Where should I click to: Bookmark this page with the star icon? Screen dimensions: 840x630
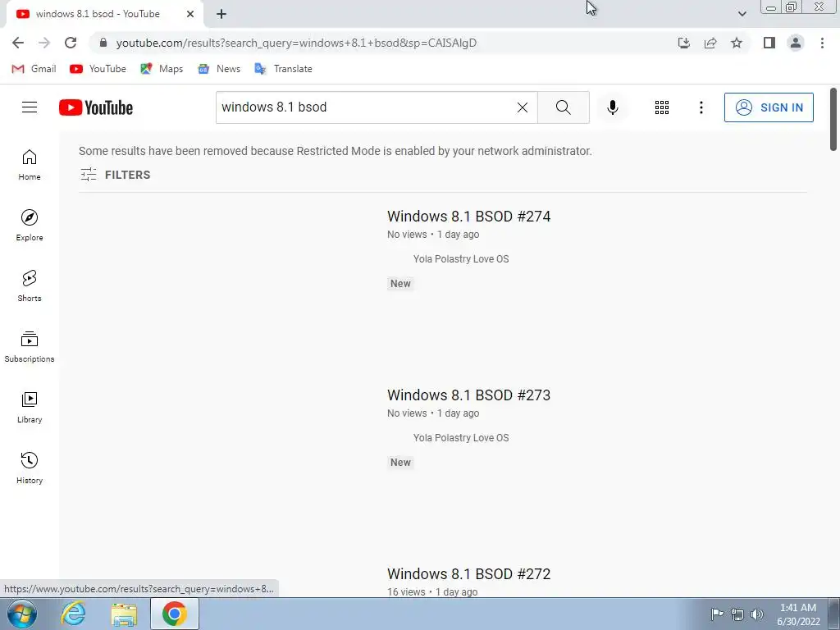pos(737,43)
